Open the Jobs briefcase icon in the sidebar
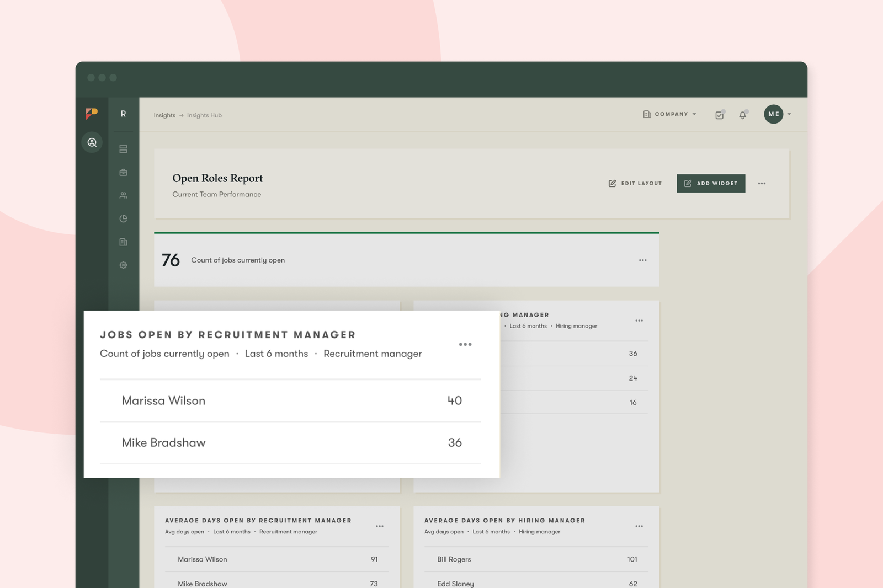883x588 pixels. point(123,172)
